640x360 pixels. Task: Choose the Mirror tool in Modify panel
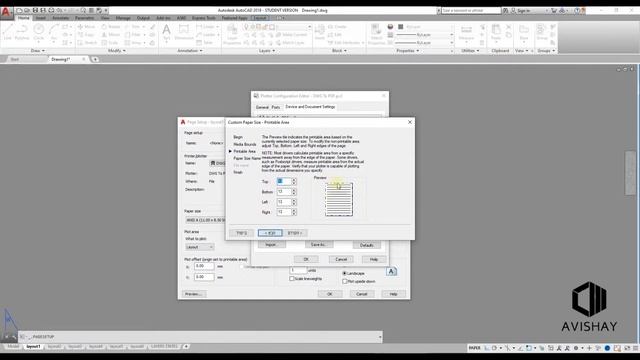coord(111,35)
